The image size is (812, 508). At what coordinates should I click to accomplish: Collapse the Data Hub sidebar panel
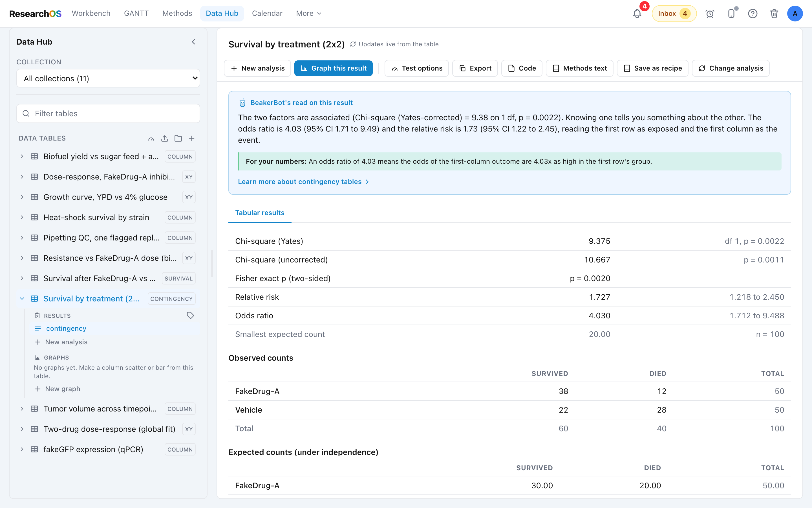[194, 42]
